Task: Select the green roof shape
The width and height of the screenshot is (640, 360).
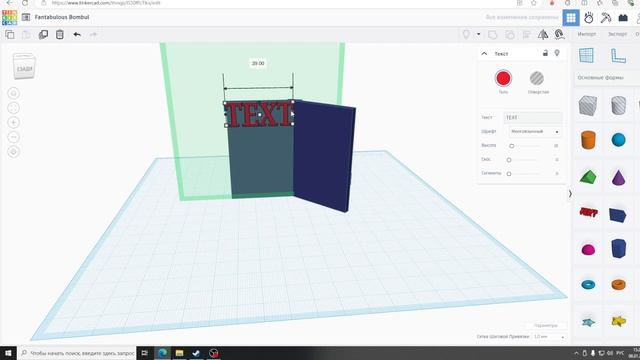Action: point(588,177)
